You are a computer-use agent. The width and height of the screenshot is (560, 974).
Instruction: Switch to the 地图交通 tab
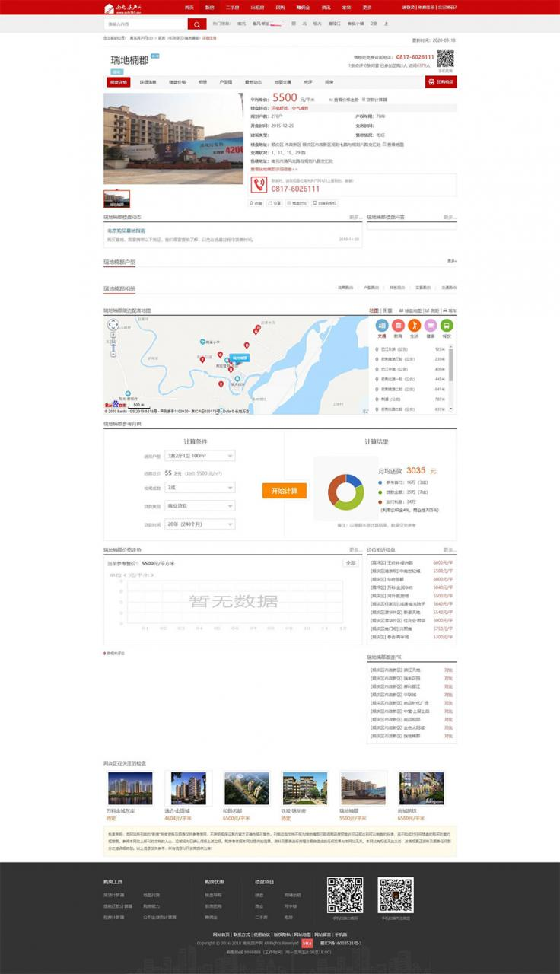pyautogui.click(x=282, y=82)
